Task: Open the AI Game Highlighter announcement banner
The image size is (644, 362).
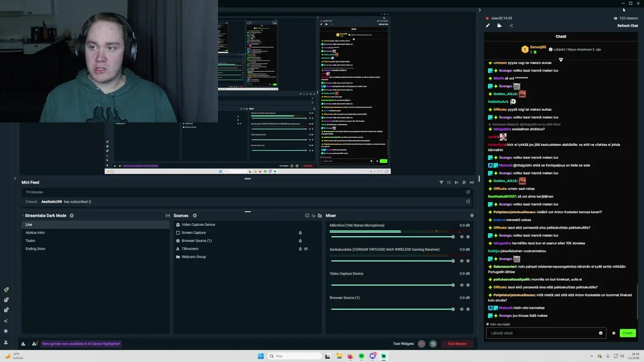Action: 81,344
